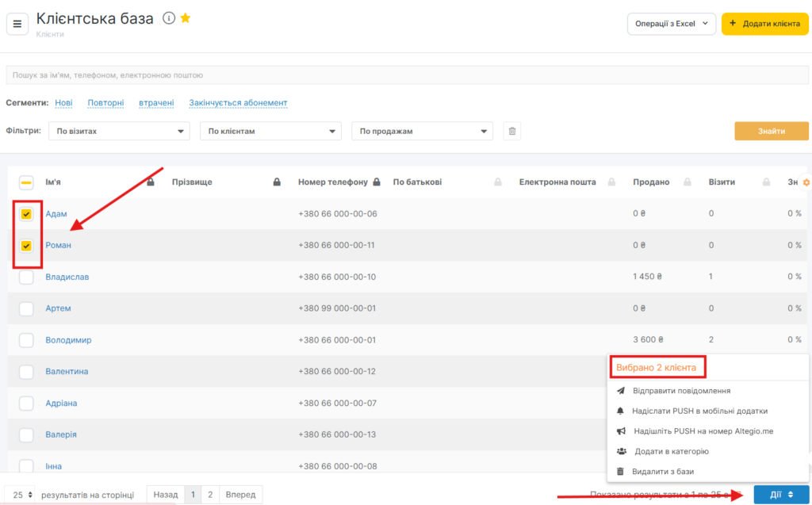Select Видалити з бази menu option
The width and height of the screenshot is (812, 505).
[662, 472]
